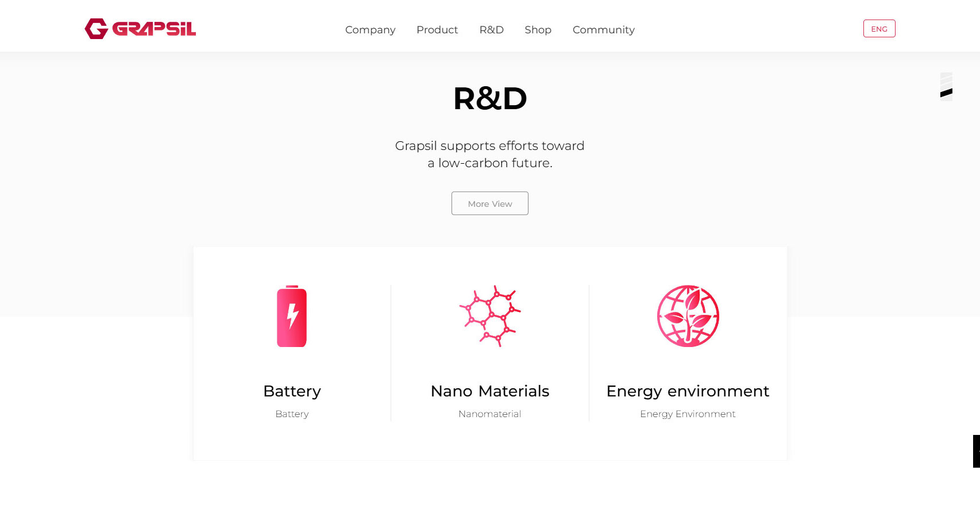
Task: Click the black tab at right edge
Action: point(976,451)
